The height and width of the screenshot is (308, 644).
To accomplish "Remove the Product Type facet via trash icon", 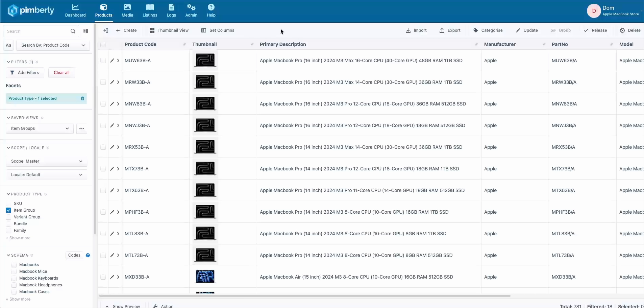I will coord(82,98).
